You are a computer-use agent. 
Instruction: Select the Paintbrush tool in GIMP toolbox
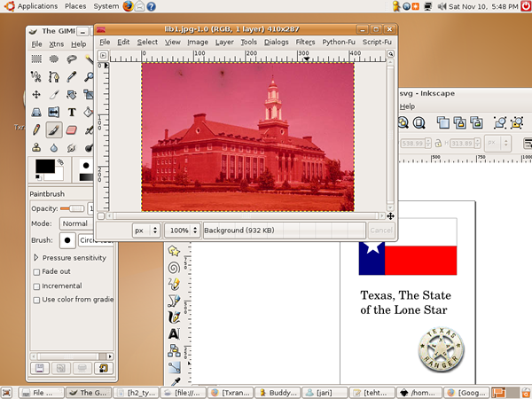pos(54,129)
